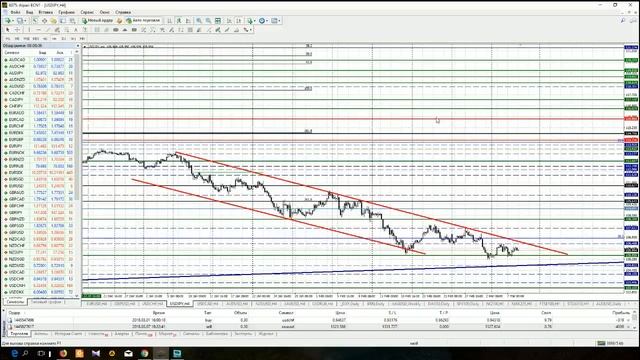The height and width of the screenshot is (360, 640).
Task: Expand the Profiles dropdown arrow
Action: pos(25,20)
